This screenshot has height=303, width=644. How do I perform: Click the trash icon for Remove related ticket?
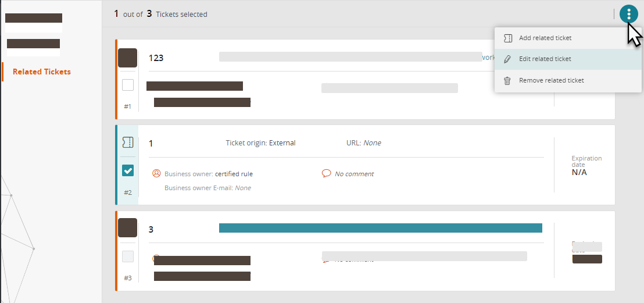click(x=507, y=81)
